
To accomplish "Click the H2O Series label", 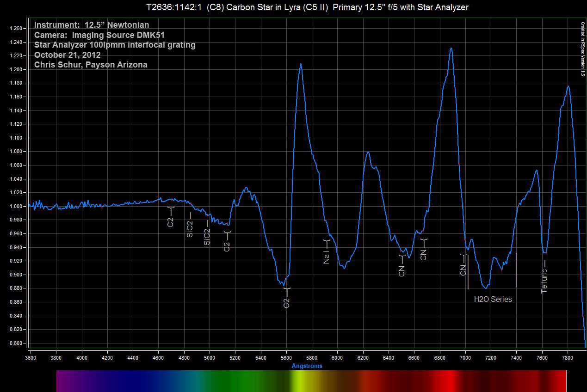I will (493, 299).
